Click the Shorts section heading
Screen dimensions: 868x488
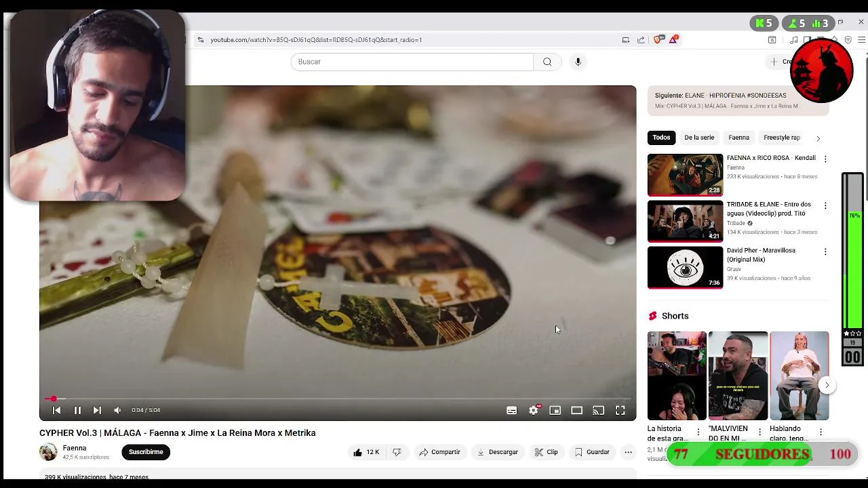tap(675, 316)
